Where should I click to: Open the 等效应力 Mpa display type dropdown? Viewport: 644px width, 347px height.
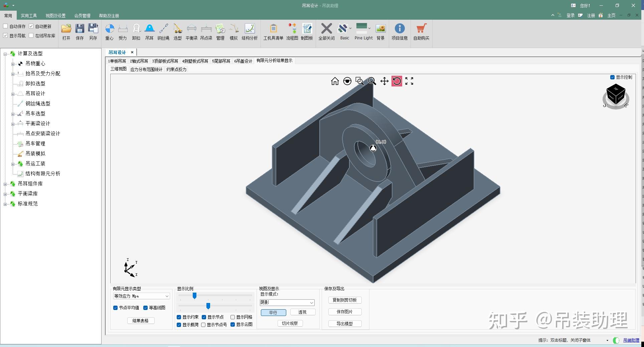[x=141, y=296]
